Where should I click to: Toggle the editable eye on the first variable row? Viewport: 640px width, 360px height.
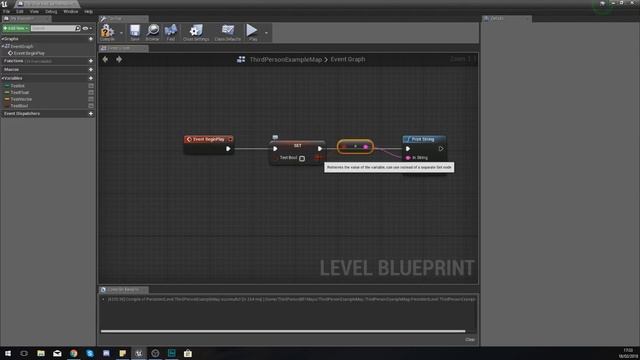[91, 86]
